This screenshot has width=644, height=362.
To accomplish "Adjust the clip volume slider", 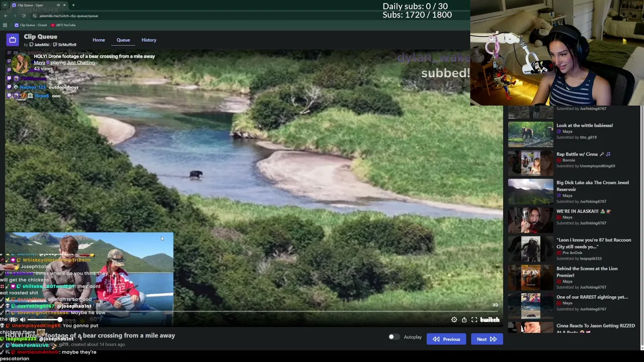I will (x=44, y=320).
